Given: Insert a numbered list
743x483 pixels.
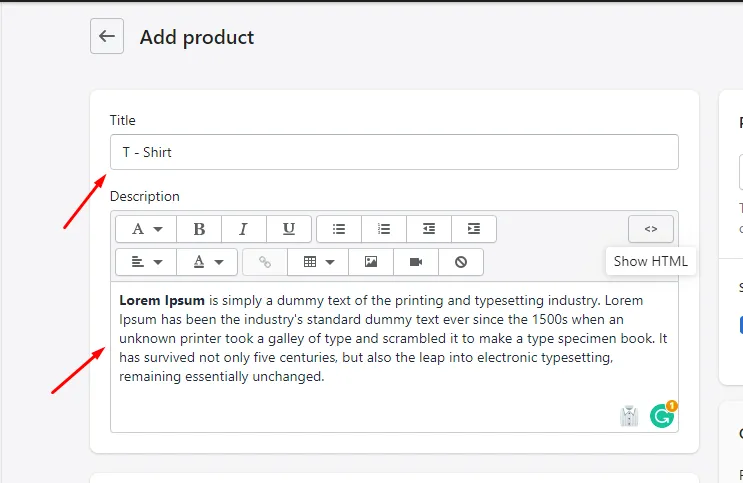Looking at the screenshot, I should pos(384,229).
